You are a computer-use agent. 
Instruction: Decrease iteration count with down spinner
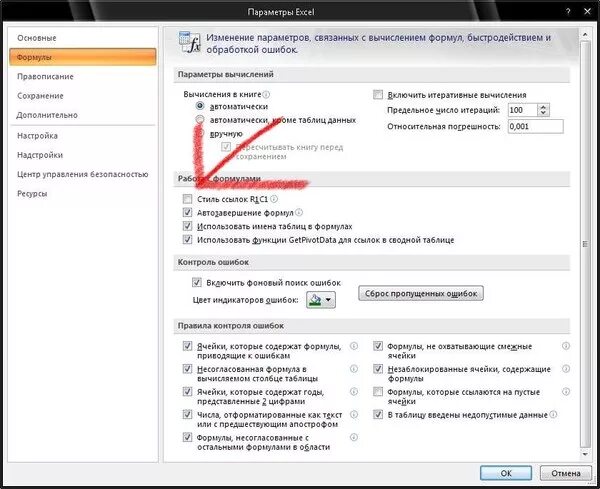click(x=543, y=113)
